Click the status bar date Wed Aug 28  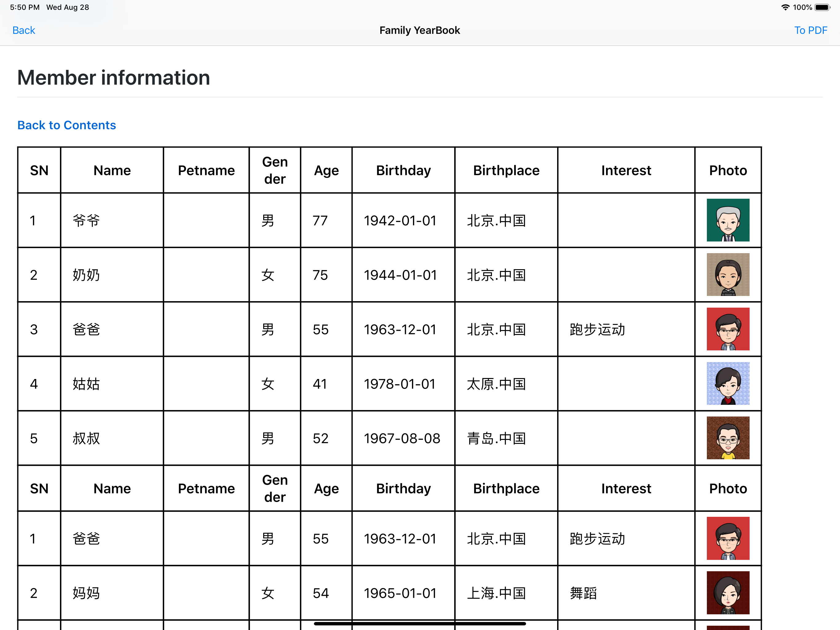click(x=68, y=7)
